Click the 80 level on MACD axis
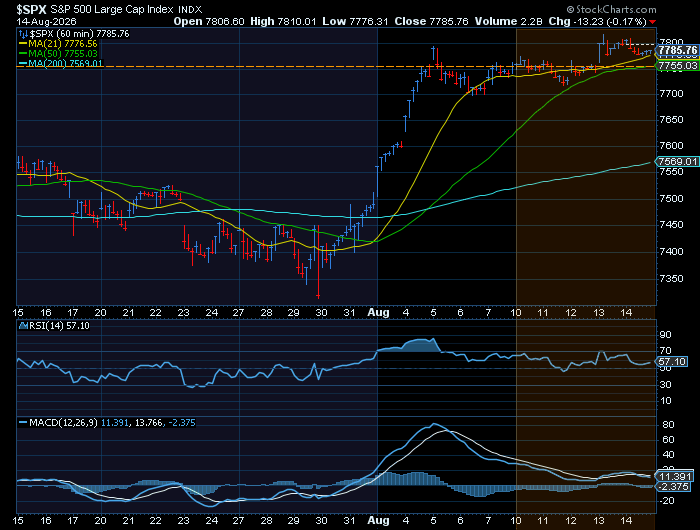700x530 pixels. 668,425
